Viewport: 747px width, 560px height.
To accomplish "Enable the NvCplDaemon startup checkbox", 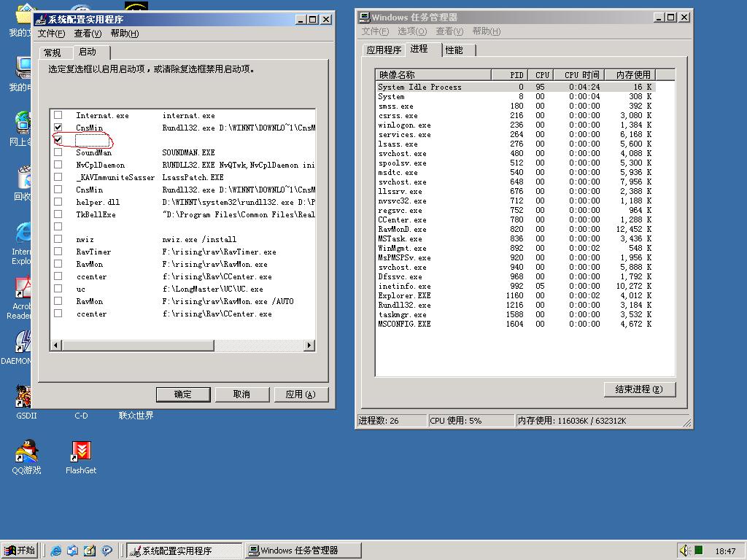I will click(58, 164).
